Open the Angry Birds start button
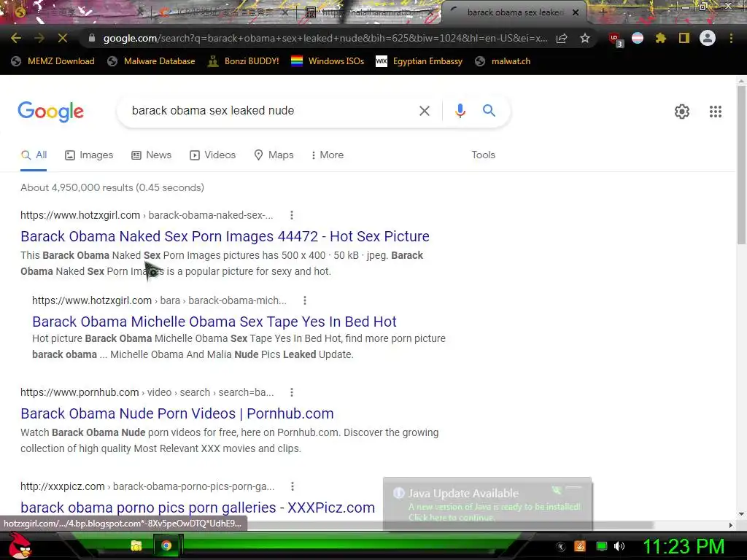The width and height of the screenshot is (747, 560). pos(20,545)
